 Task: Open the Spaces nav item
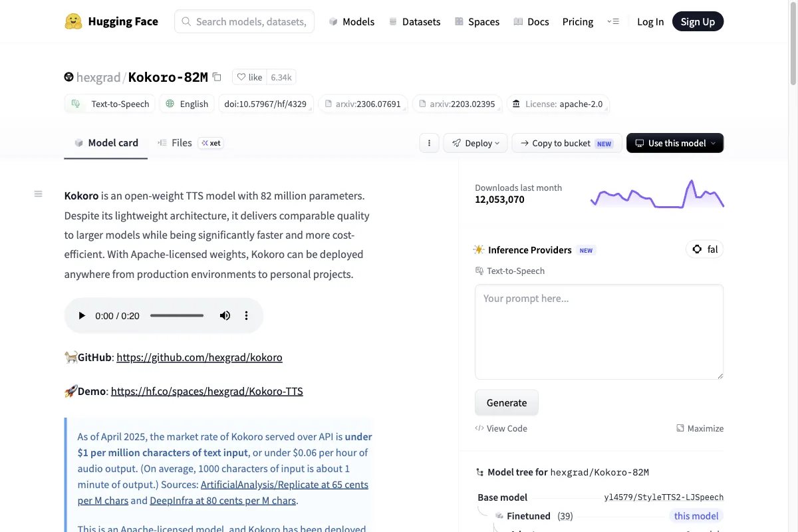[x=477, y=21]
